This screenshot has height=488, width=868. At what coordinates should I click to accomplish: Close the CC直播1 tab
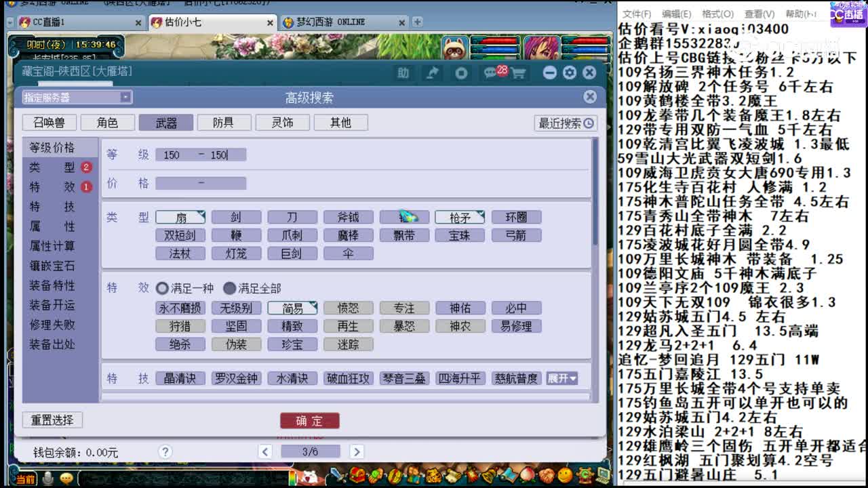click(x=138, y=22)
